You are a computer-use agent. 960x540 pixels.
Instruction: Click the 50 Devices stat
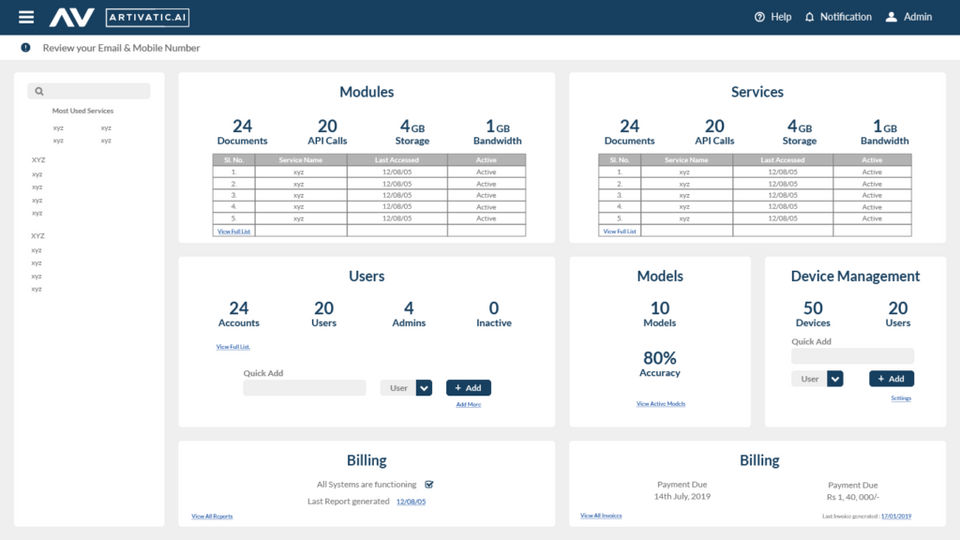813,314
